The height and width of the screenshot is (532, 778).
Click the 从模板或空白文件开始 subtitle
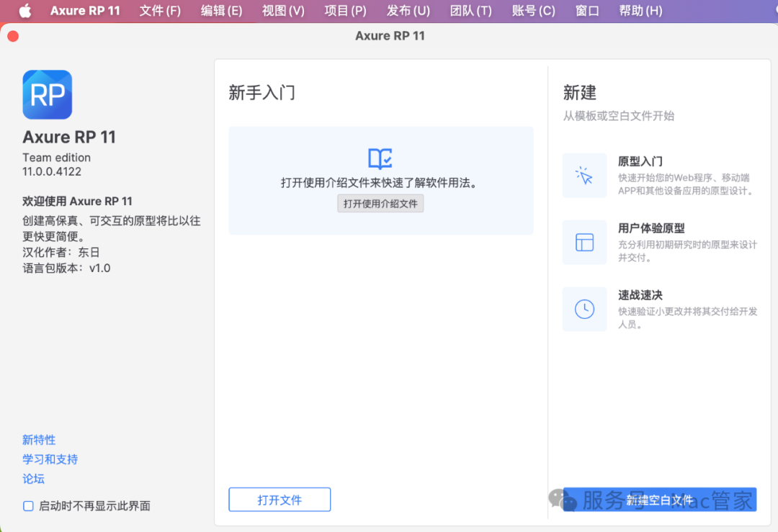click(619, 116)
